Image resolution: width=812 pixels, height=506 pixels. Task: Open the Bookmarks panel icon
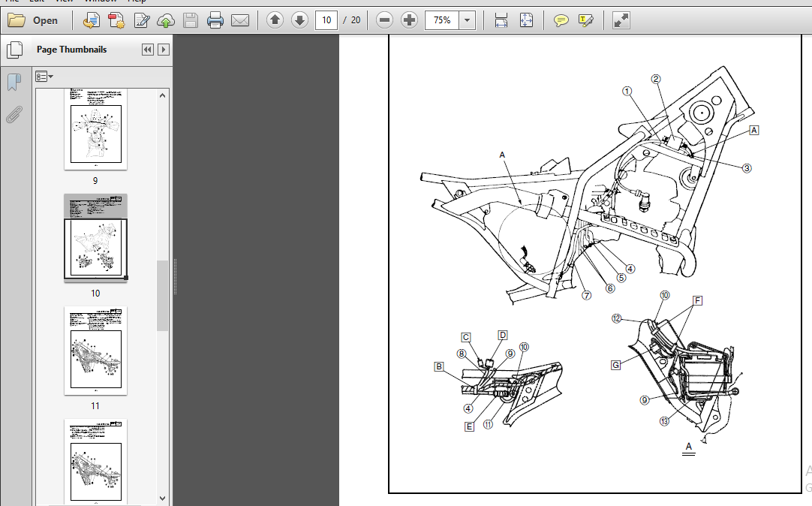click(14, 82)
